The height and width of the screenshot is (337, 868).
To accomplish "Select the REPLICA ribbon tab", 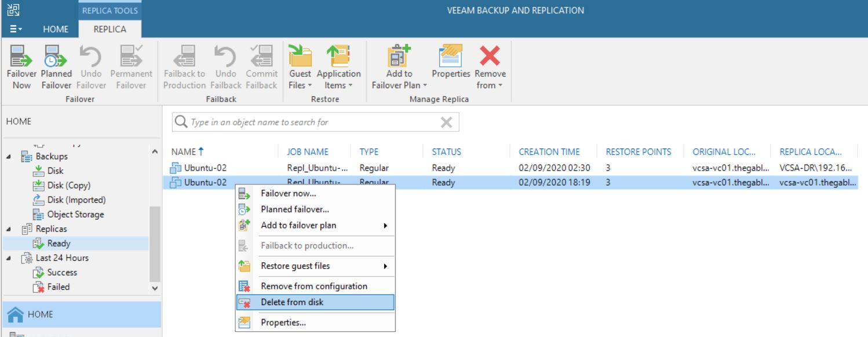I will point(110,29).
